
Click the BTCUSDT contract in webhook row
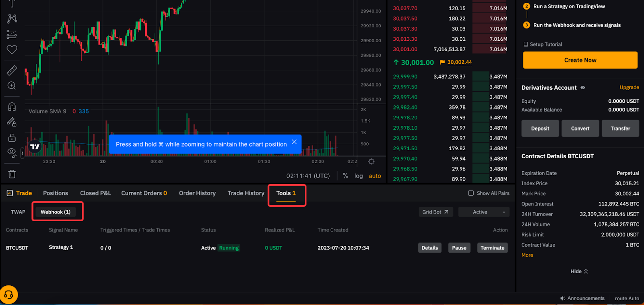coord(17,248)
